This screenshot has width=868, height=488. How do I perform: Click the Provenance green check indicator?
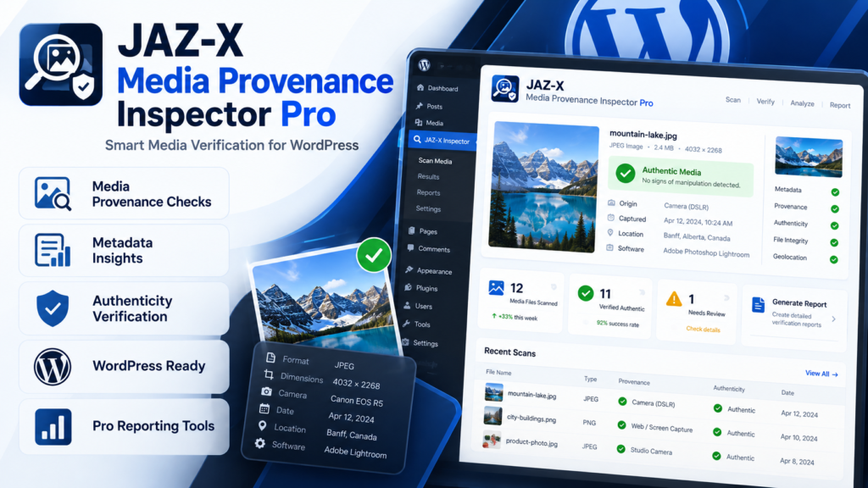pyautogui.click(x=835, y=209)
